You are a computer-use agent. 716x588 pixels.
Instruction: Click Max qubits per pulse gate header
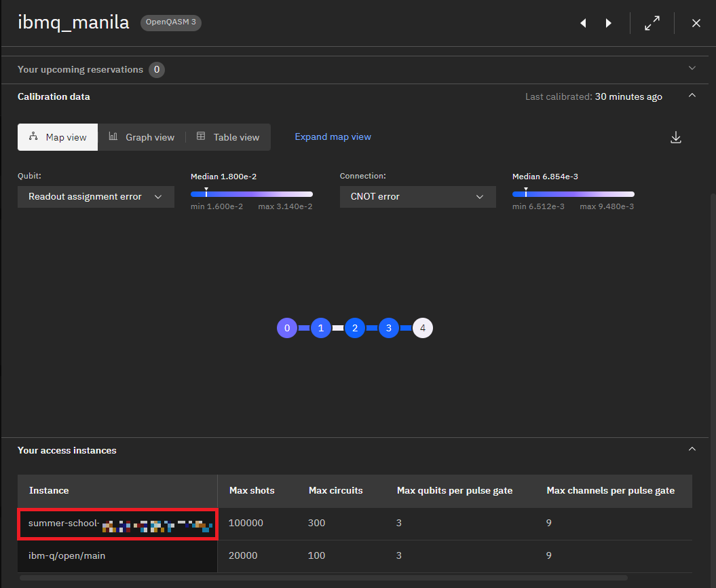[454, 490]
